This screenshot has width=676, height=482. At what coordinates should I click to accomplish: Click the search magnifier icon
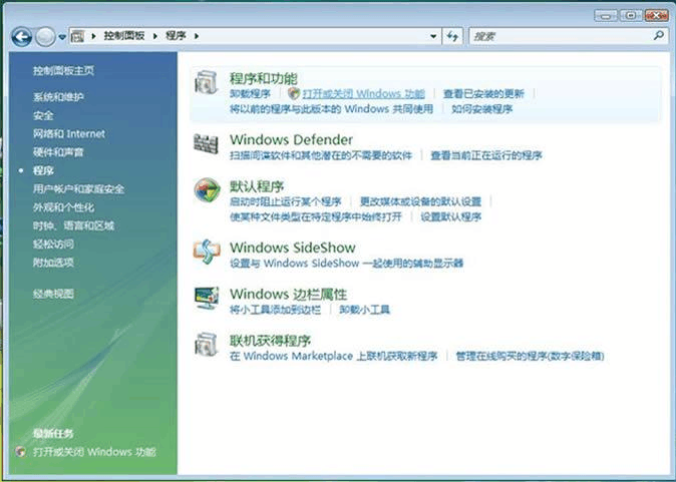click(658, 35)
